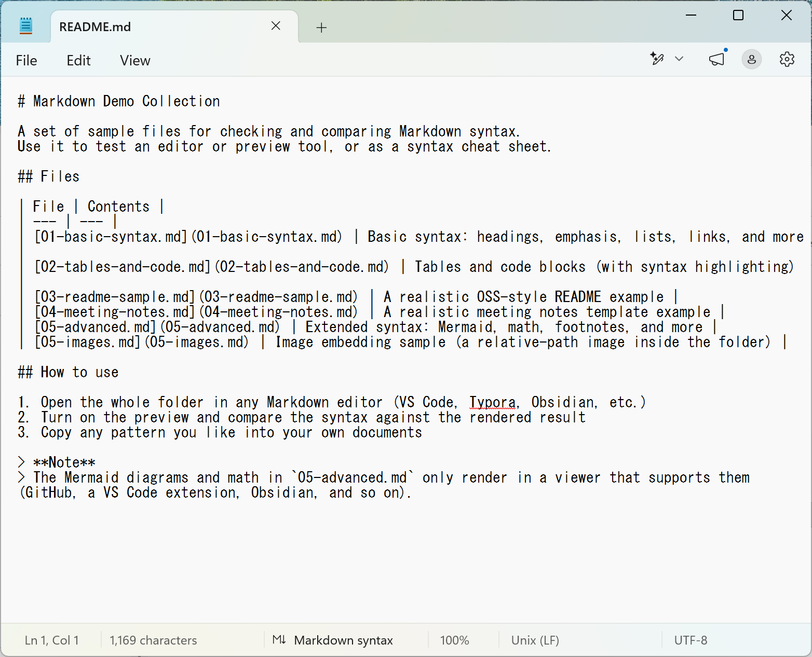Maximize the Notepad window

pos(738,16)
